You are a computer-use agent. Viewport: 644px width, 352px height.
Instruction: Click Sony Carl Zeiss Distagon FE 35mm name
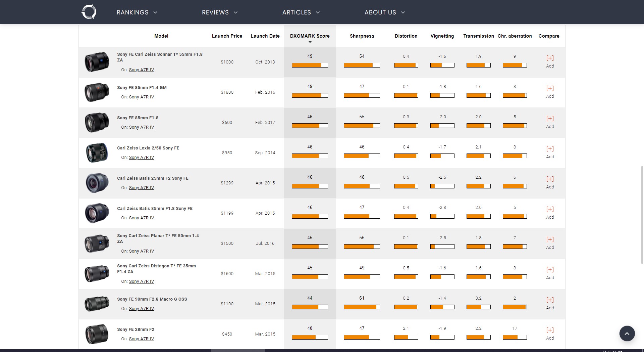(x=156, y=269)
